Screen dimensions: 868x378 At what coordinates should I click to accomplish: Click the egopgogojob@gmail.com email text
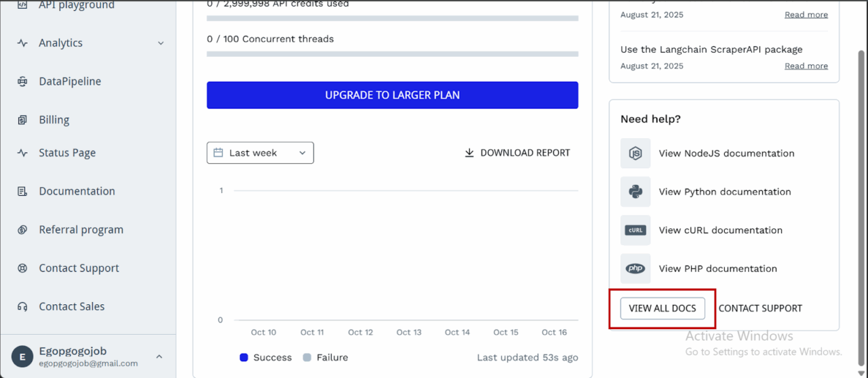tap(88, 364)
